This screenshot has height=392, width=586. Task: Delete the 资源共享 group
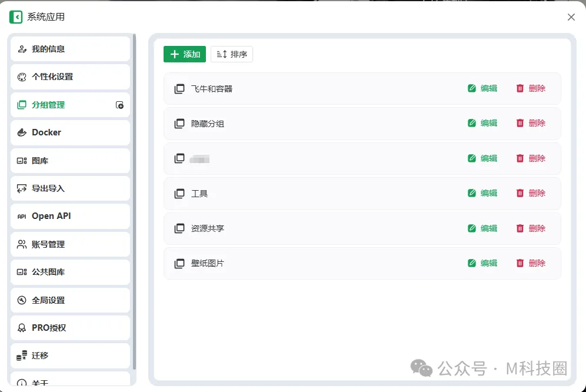tap(531, 228)
